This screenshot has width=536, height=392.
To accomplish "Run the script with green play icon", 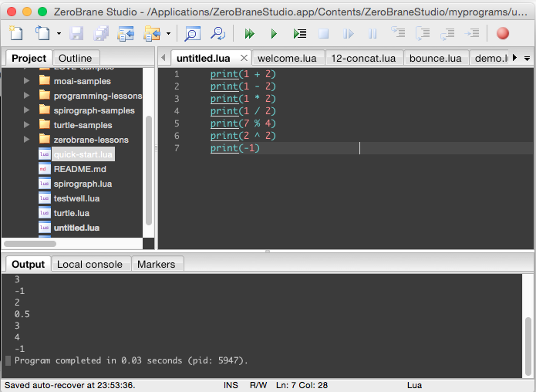I will point(274,33).
